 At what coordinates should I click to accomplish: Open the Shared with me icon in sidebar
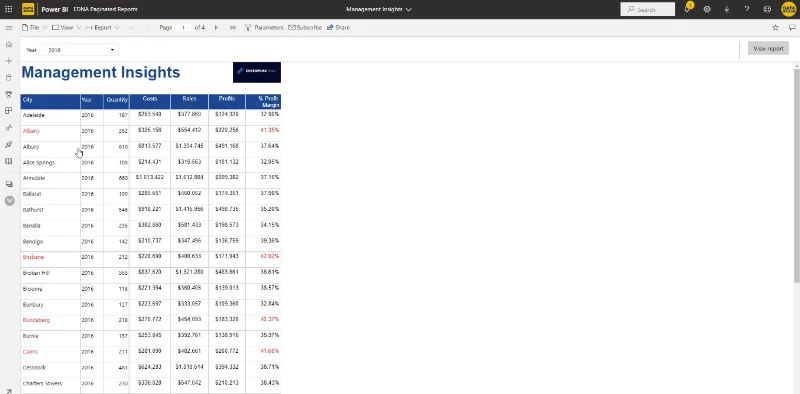click(9, 128)
